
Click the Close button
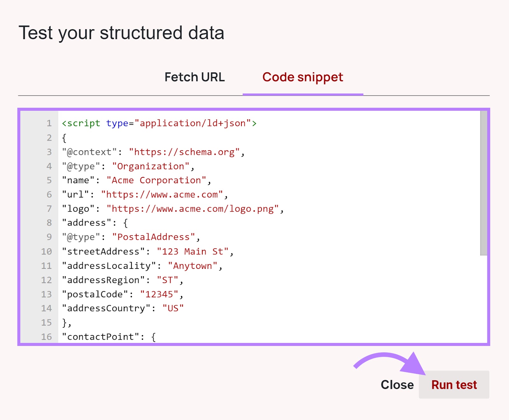tap(397, 384)
